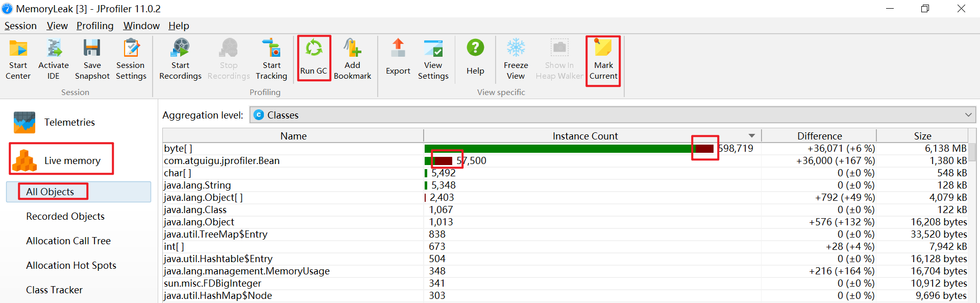Click the +36,071 (+6 %) difference cell
Screen dimensions: 980x303
pos(841,148)
